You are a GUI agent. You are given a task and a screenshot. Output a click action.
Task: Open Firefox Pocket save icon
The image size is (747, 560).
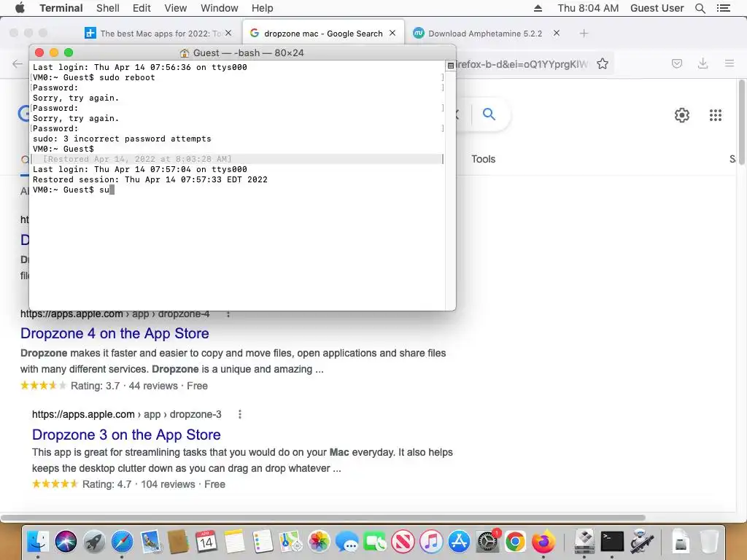coord(677,64)
